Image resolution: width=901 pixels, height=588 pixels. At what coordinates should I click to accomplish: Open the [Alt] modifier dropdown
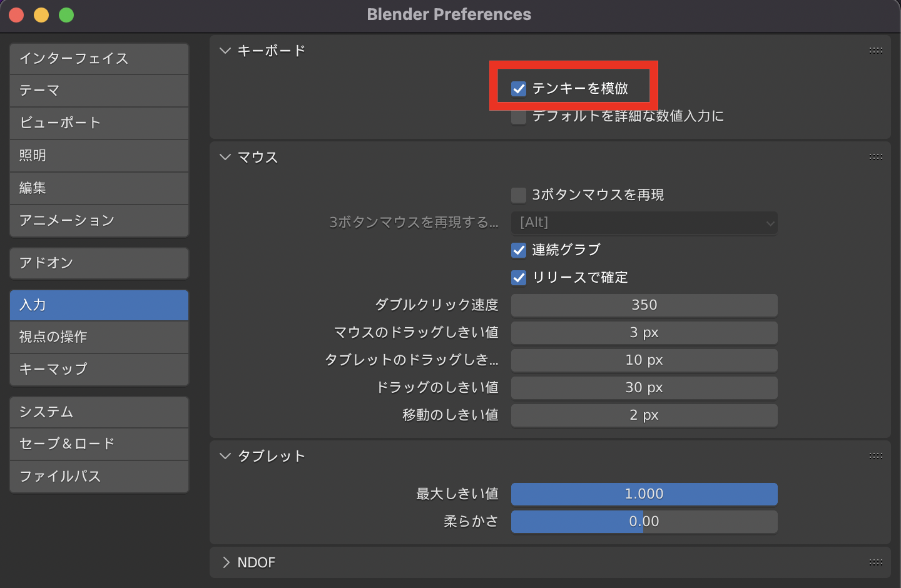pyautogui.click(x=644, y=223)
